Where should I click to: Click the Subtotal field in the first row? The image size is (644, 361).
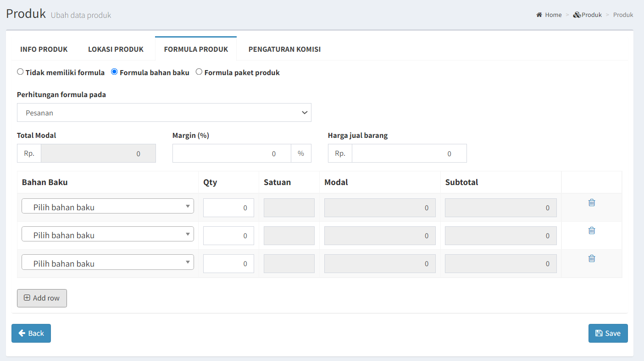point(501,208)
